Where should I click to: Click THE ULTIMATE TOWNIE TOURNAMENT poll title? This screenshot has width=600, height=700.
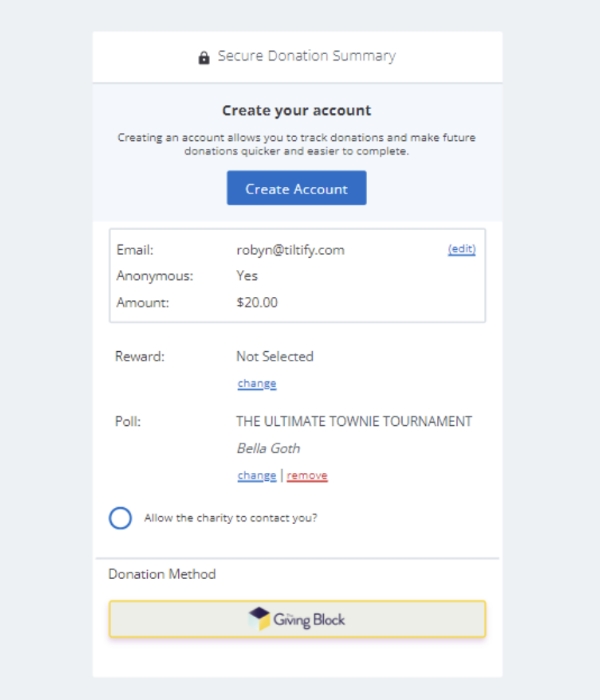[354, 421]
